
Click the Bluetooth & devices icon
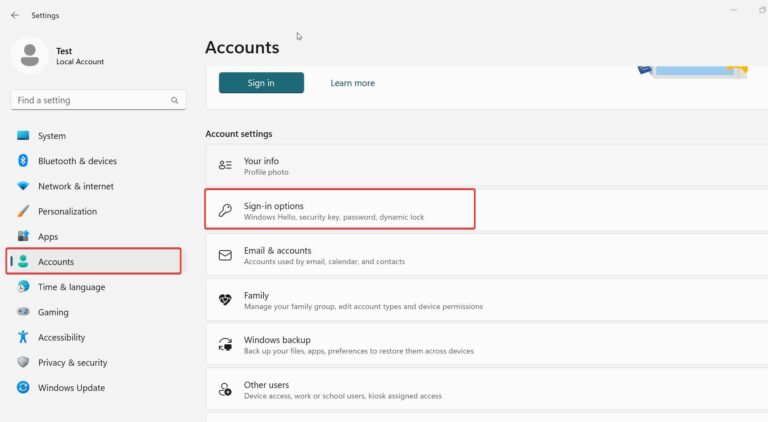pos(23,161)
